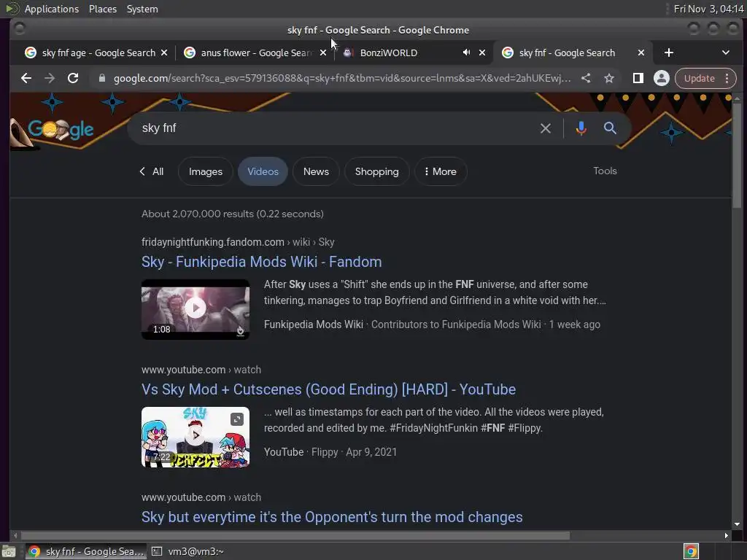Open the More search filters menu
Image resolution: width=747 pixels, height=560 pixels.
(441, 171)
